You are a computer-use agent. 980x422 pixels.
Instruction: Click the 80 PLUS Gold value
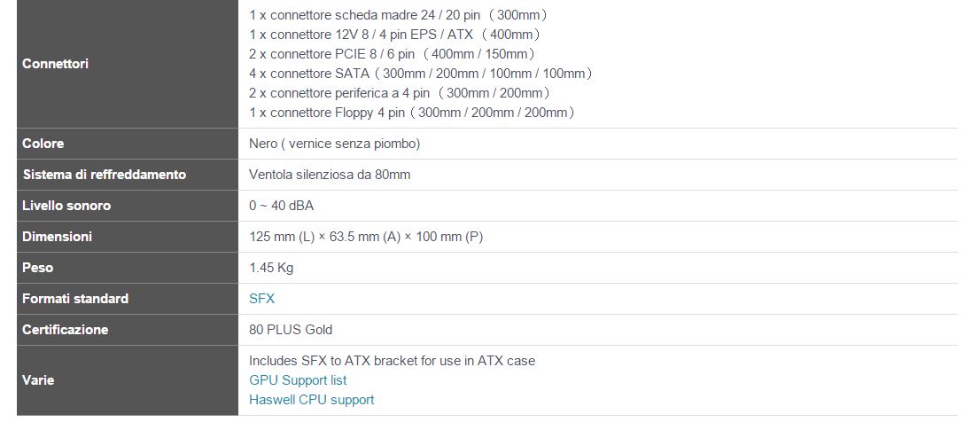[x=291, y=330]
